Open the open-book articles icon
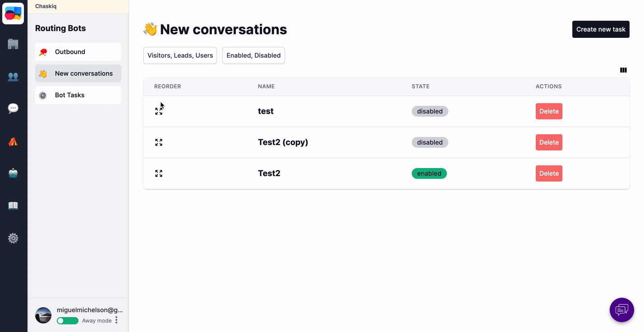644x332 pixels. coord(13,206)
